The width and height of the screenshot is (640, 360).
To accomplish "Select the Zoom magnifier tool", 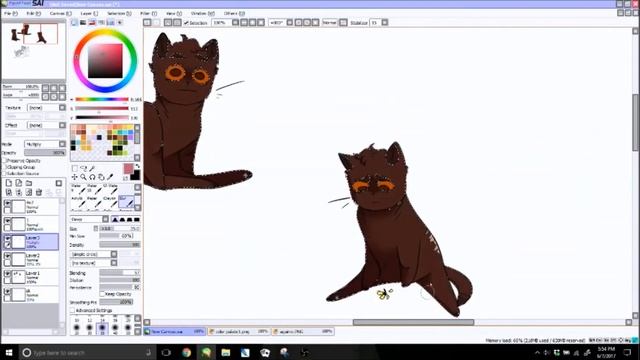I will click(x=83, y=177).
